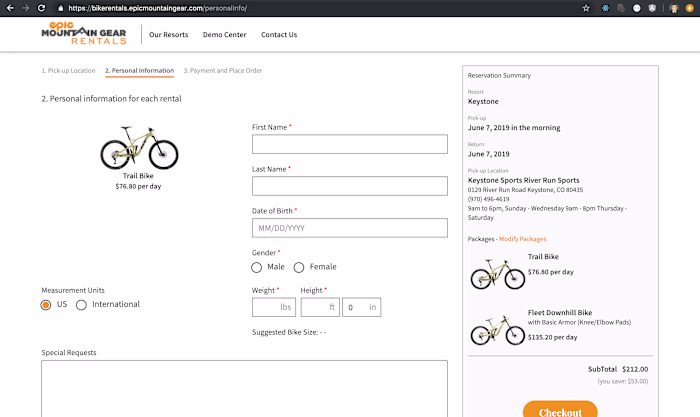
Task: Open the browser profile avatar
Action: tap(672, 7)
